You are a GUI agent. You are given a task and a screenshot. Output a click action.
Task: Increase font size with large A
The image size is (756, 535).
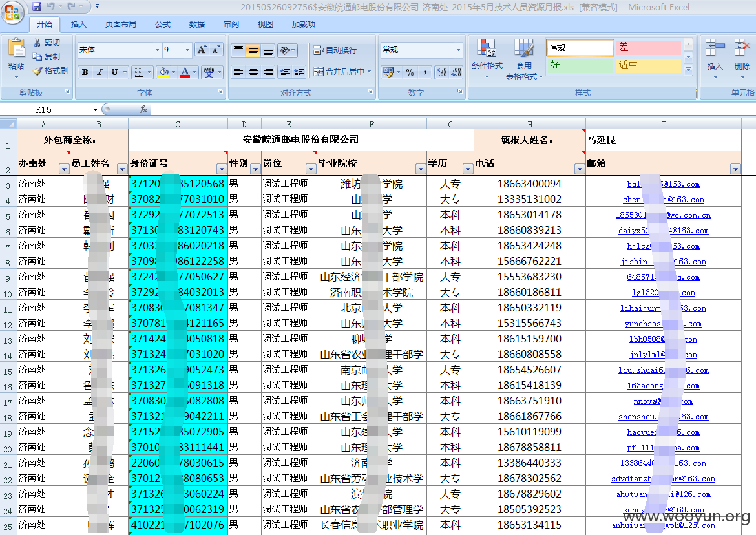click(x=202, y=50)
